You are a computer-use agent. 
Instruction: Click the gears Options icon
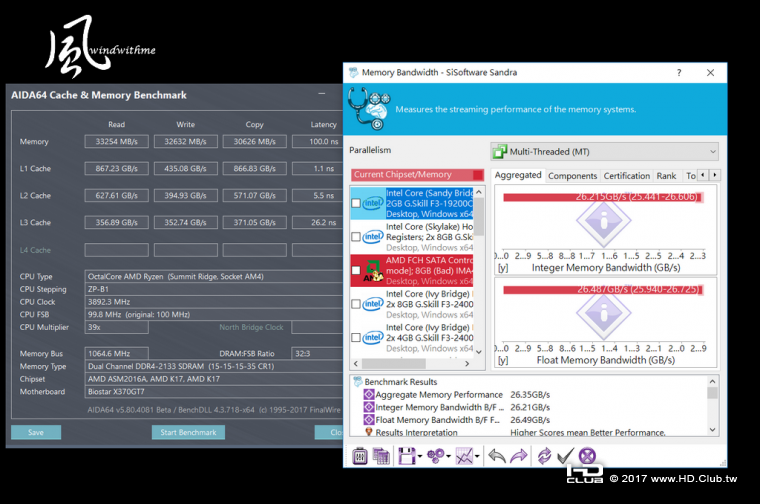coord(436,456)
